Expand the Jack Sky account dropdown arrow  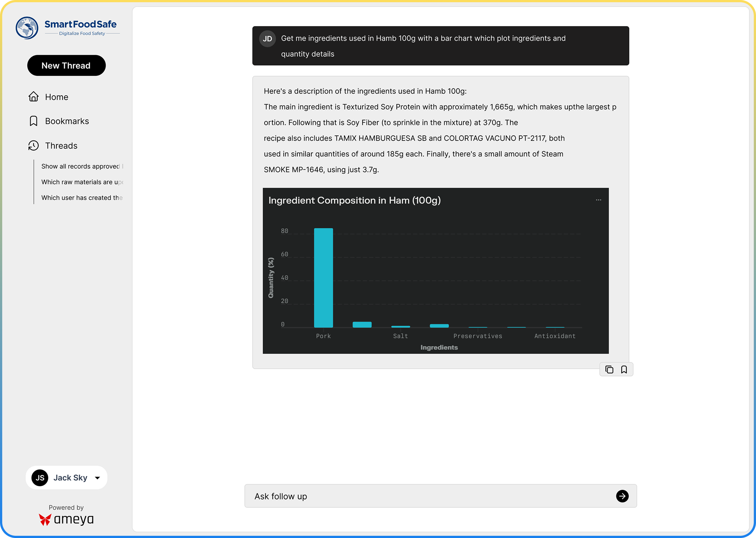pos(98,478)
